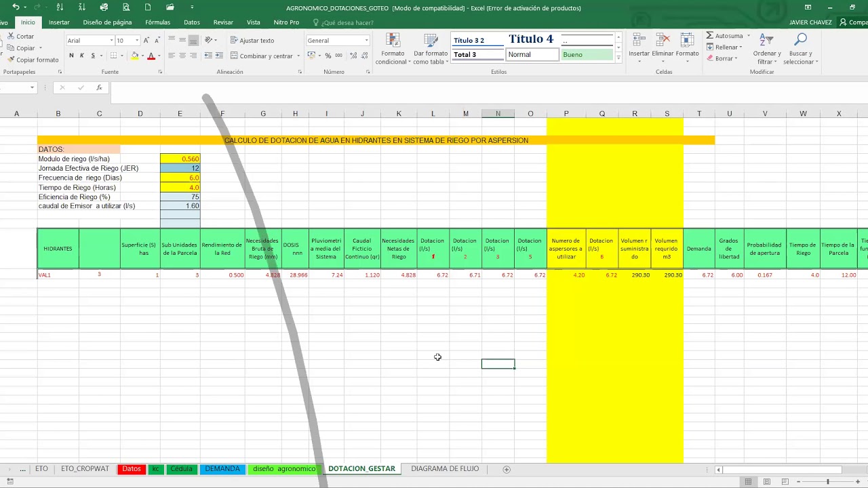Switch to Page Layout view icon

pos(766,482)
